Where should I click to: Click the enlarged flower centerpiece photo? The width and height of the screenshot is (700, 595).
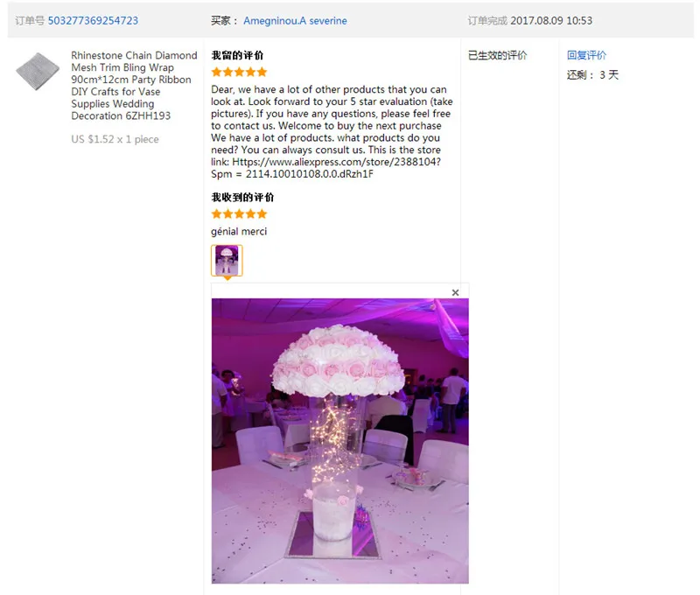[339, 440]
